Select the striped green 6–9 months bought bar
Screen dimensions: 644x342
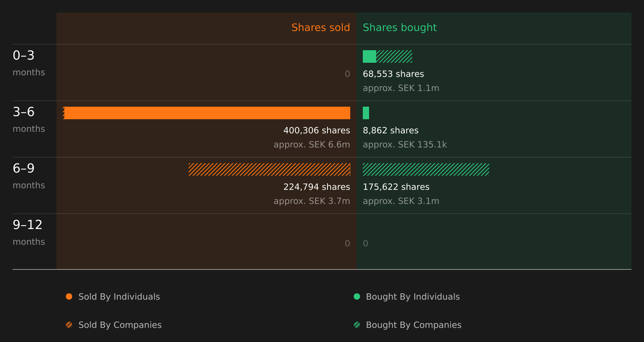[x=426, y=169]
